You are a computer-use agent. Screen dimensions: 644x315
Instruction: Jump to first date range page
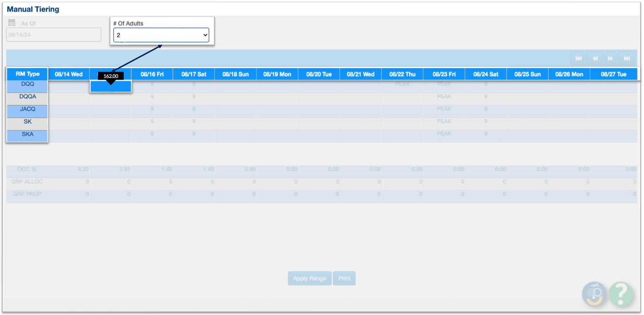[579, 58]
